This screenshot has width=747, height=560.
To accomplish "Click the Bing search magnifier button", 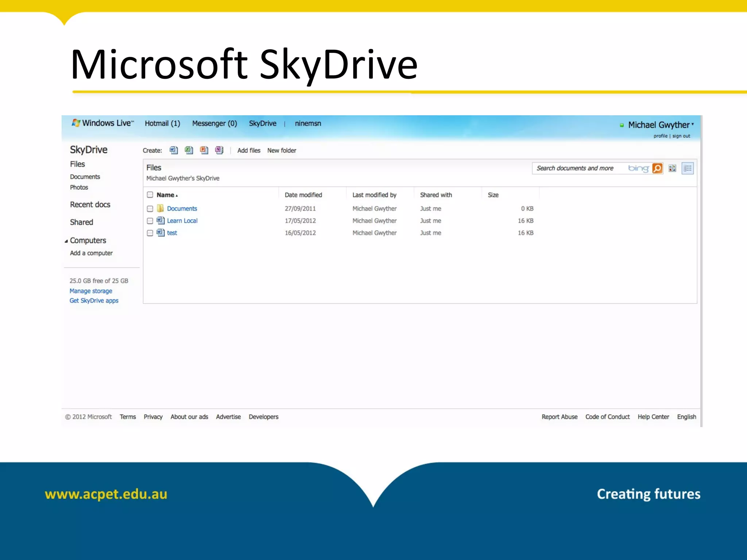I will [657, 168].
